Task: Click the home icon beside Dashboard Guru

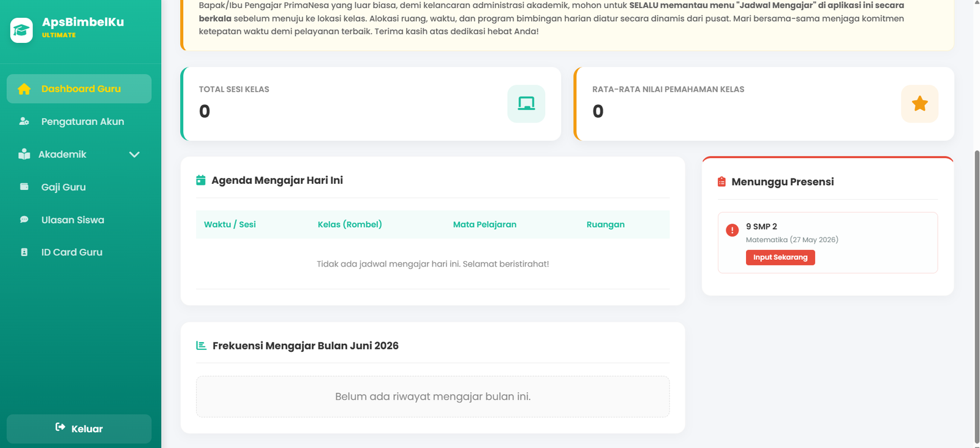Action: (24, 89)
